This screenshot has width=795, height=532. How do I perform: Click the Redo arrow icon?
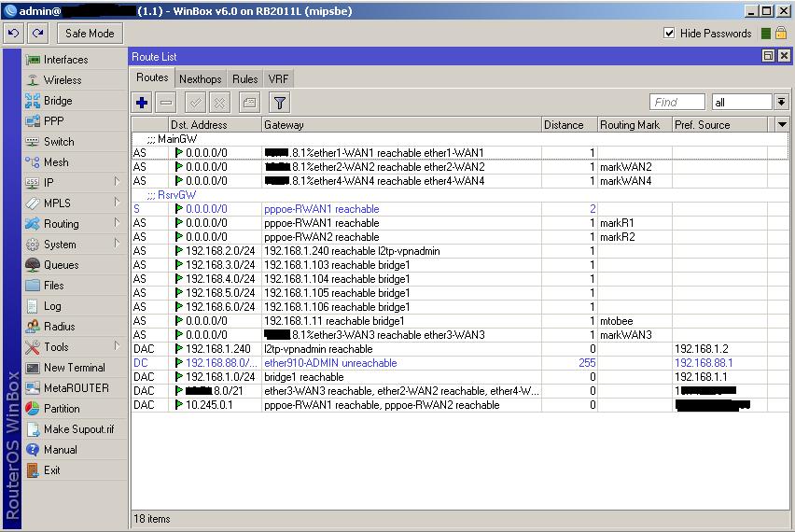37,34
